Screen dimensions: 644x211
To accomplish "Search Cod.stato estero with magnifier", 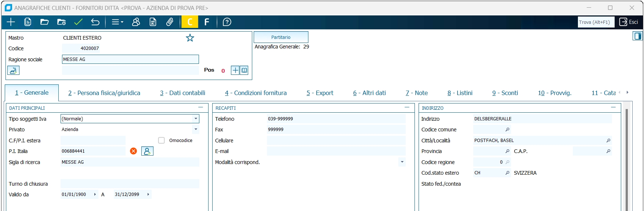I will pyautogui.click(x=507, y=173).
